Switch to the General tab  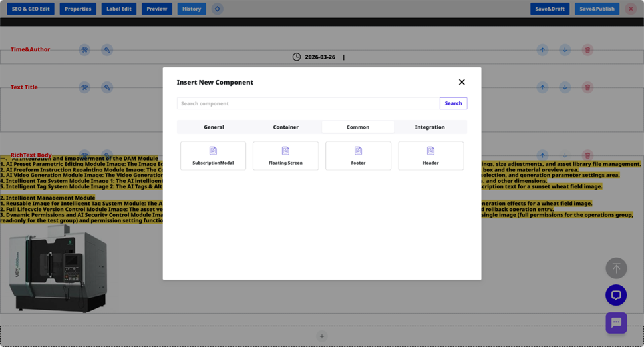coord(214,127)
